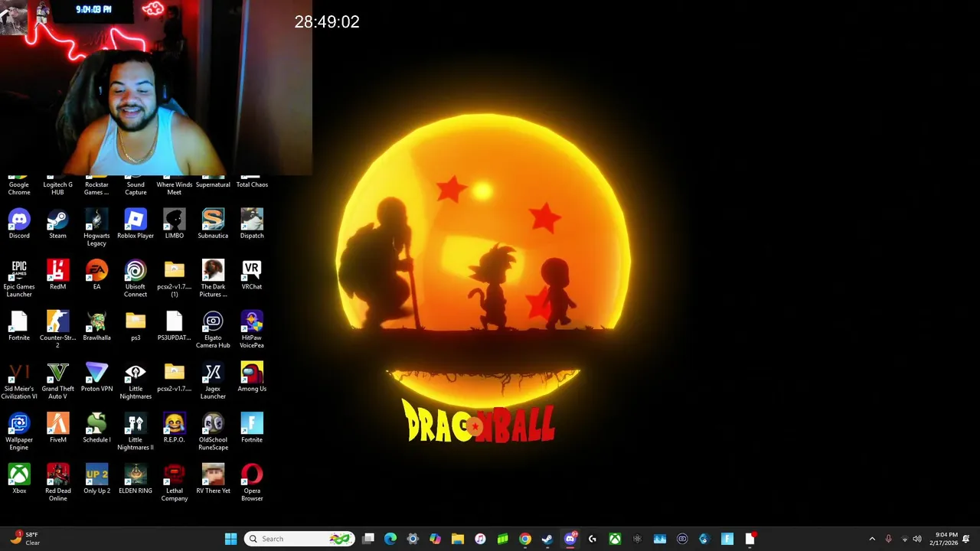Select the RedM desktop icon

[57, 275]
